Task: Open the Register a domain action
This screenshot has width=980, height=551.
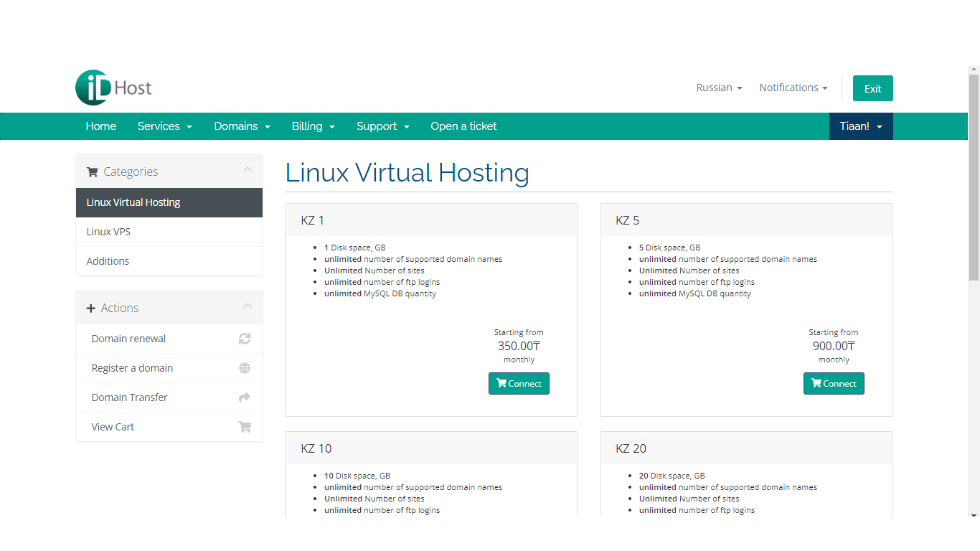Action: pyautogui.click(x=169, y=368)
